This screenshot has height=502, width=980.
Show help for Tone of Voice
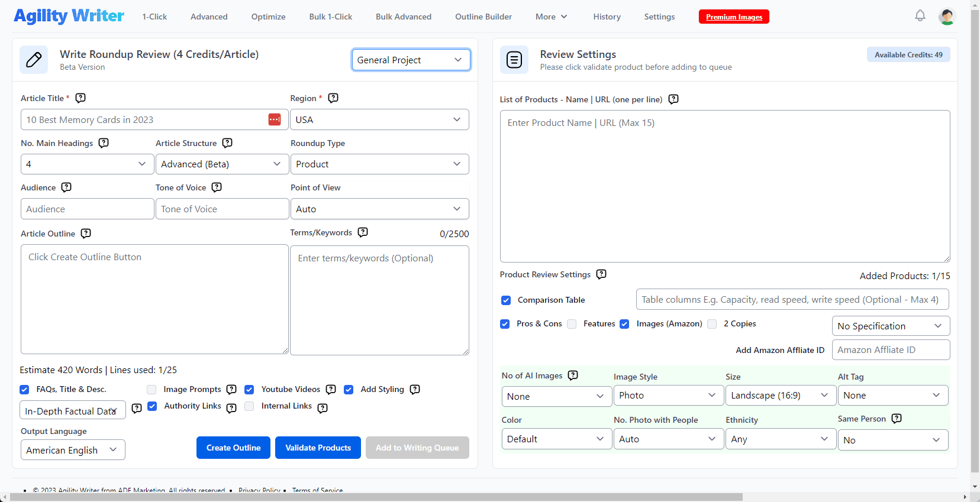pyautogui.click(x=217, y=187)
